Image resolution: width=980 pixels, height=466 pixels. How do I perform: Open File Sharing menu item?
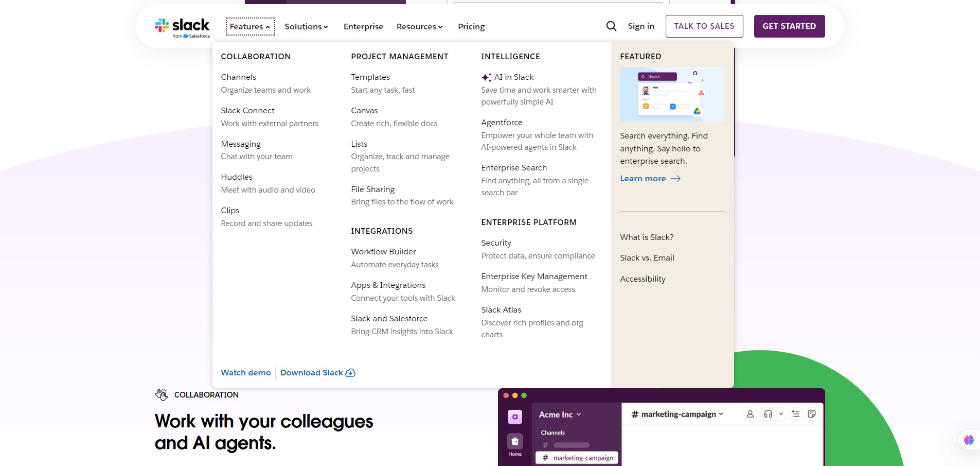pos(372,189)
